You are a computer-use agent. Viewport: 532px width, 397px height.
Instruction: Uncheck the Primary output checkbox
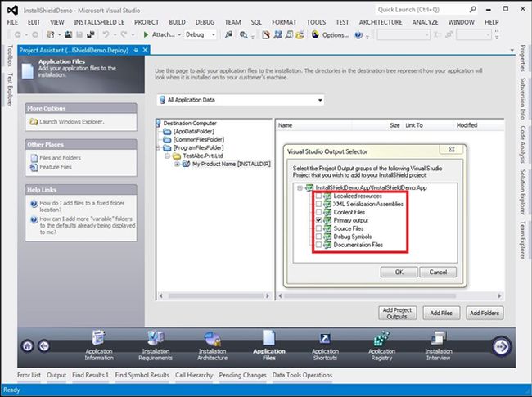[318, 220]
